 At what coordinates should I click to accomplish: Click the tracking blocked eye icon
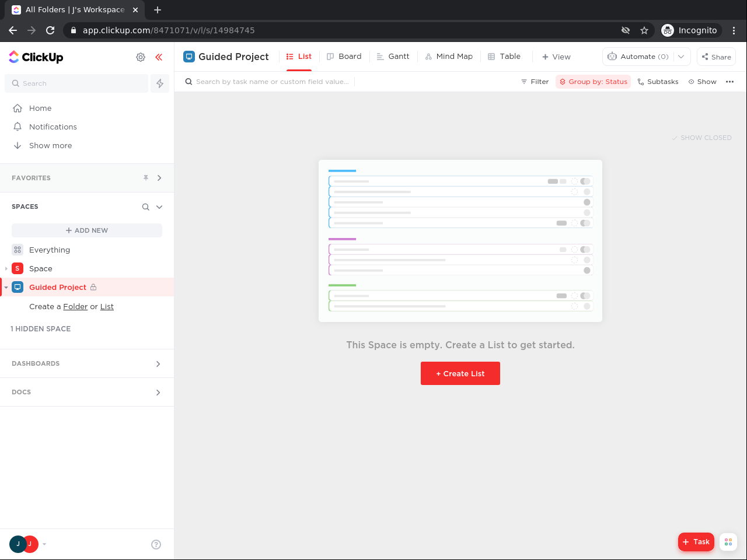[626, 30]
